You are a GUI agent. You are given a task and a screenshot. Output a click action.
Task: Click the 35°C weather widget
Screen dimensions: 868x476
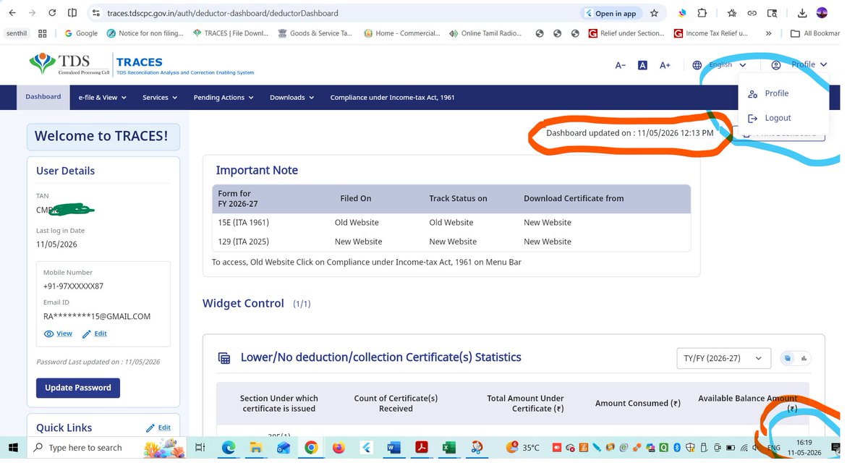coord(522,448)
